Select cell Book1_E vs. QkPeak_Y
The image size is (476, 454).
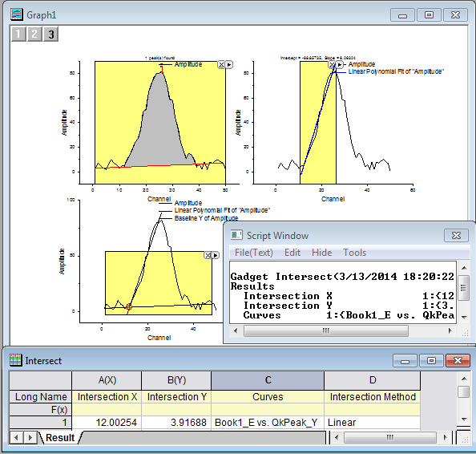coord(268,423)
